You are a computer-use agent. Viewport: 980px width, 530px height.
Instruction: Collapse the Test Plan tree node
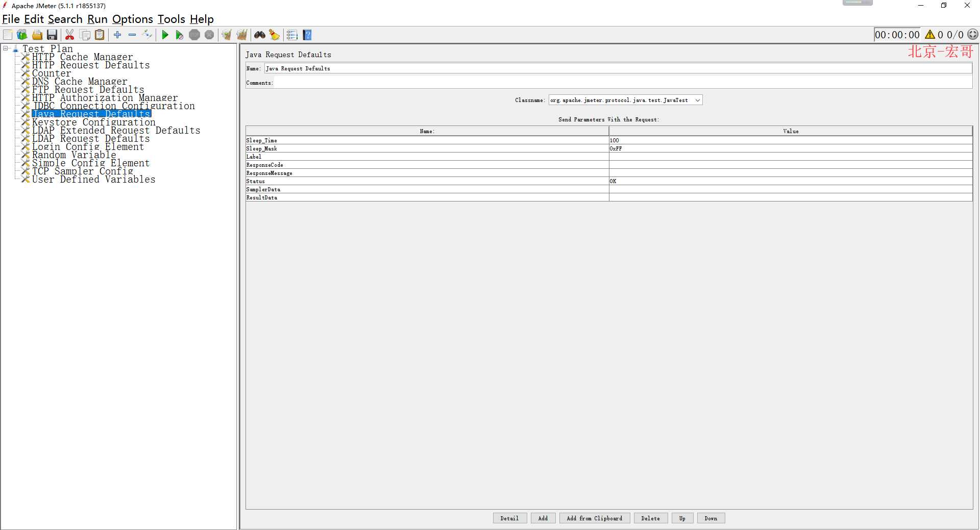point(6,48)
